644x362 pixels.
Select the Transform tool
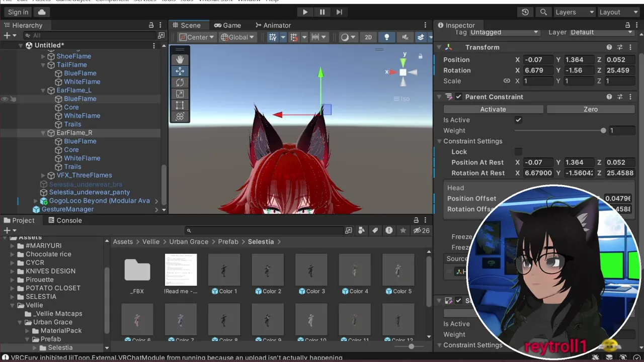click(x=180, y=117)
